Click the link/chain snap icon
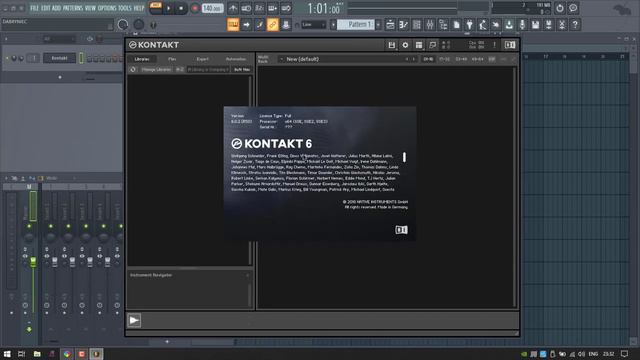Viewport: 640px width, 360px height. click(272, 25)
